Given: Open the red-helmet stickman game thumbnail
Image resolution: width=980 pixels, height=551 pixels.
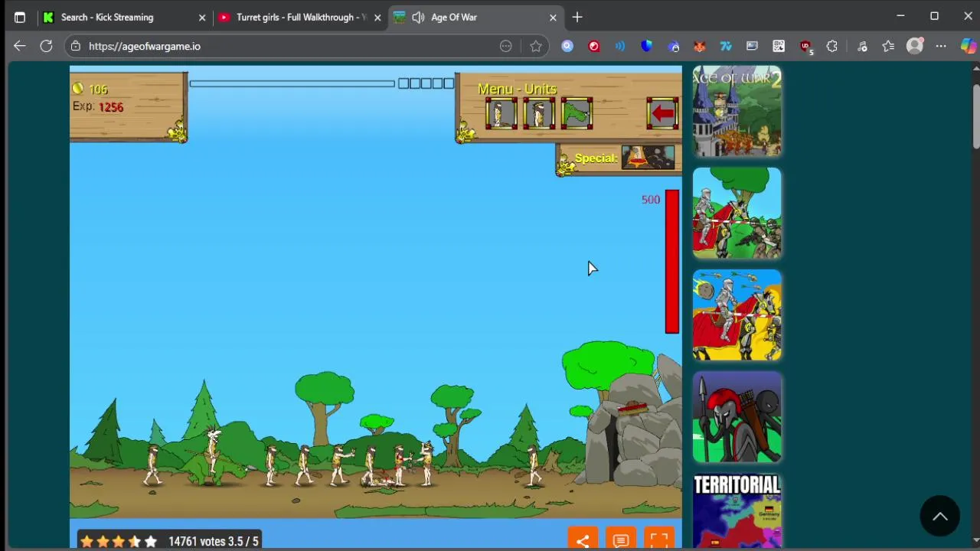Looking at the screenshot, I should [737, 417].
